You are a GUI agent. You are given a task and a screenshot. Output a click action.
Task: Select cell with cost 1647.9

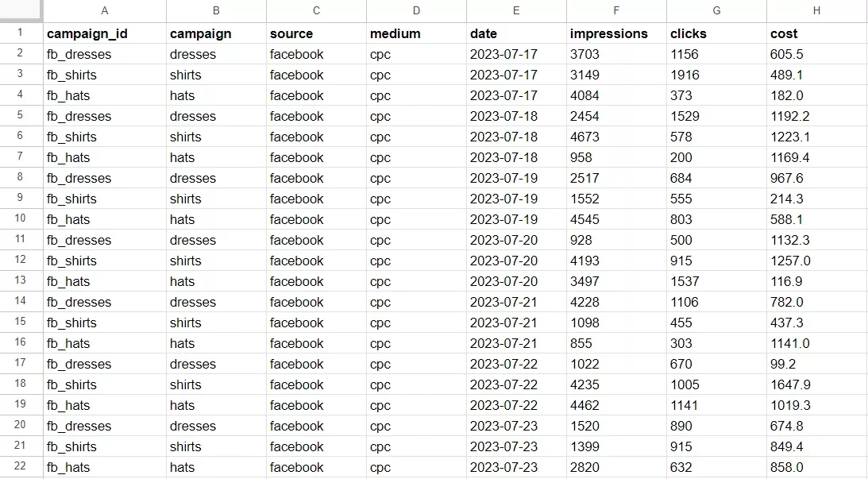point(816,384)
